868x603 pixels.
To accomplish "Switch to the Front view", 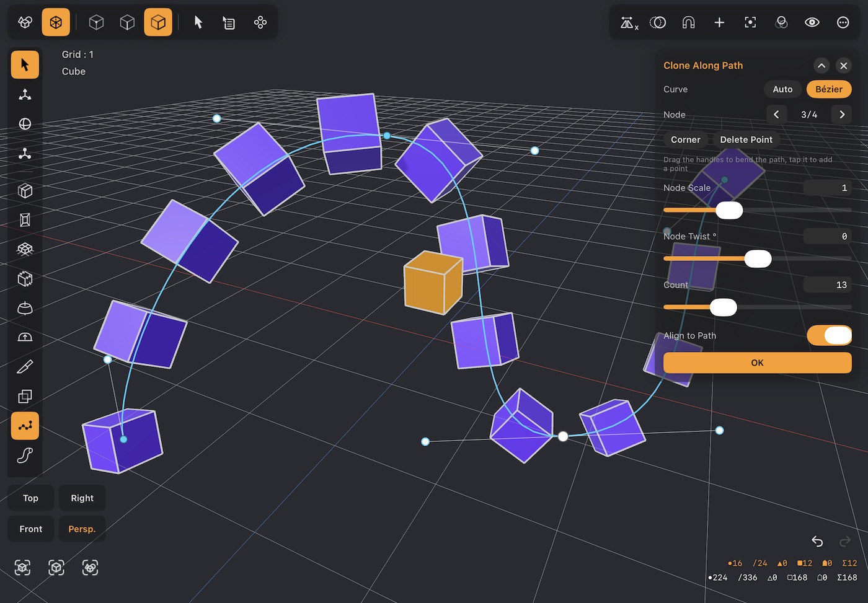I will [x=31, y=529].
